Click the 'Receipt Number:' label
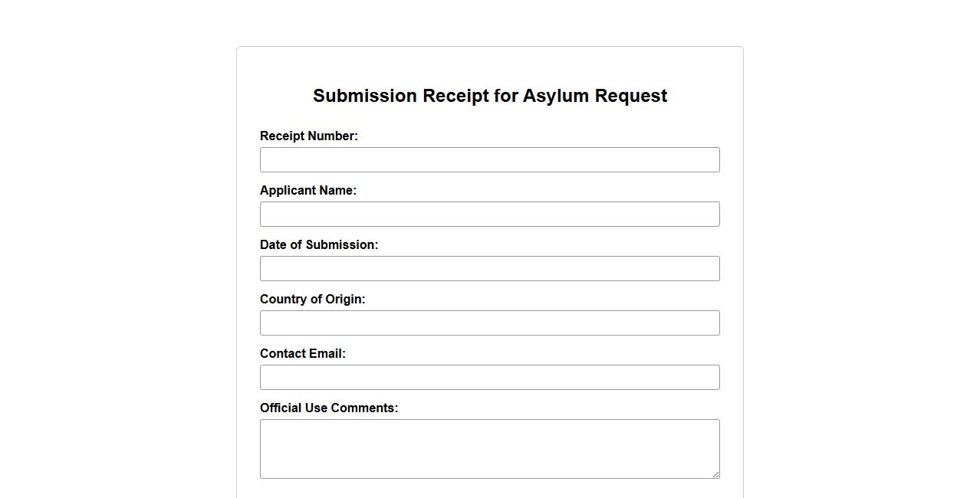This screenshot has height=498, width=980. (309, 136)
